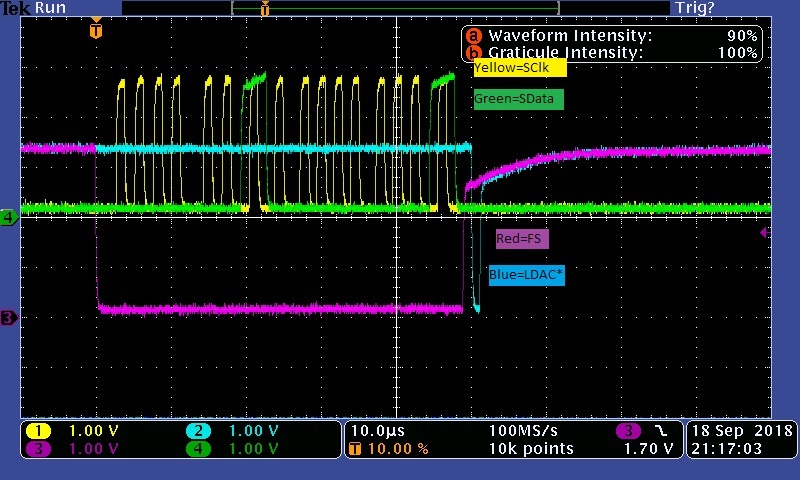Screen dimensions: 800x480
Task: Click the trigger source channel 3 badge
Action: point(628,431)
